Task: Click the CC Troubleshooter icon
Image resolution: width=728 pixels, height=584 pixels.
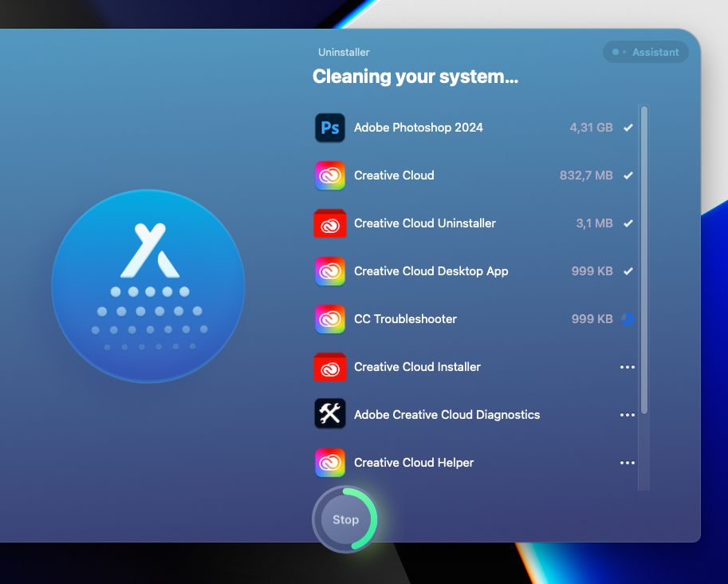Action: pos(329,319)
